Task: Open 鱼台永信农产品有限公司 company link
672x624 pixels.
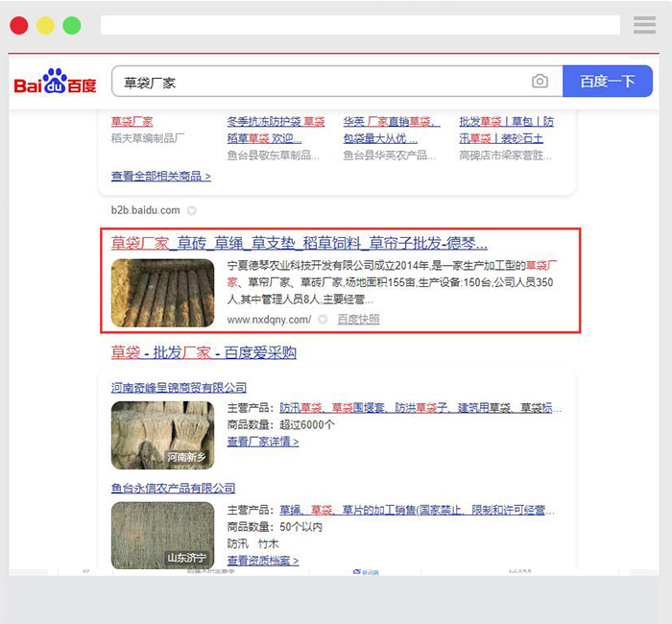Action: pos(173,489)
